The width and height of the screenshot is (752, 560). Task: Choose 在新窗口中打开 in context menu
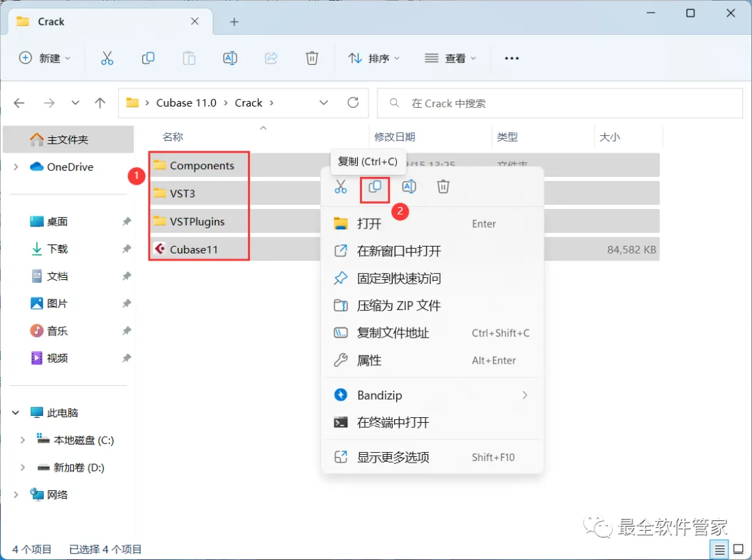tap(432, 251)
